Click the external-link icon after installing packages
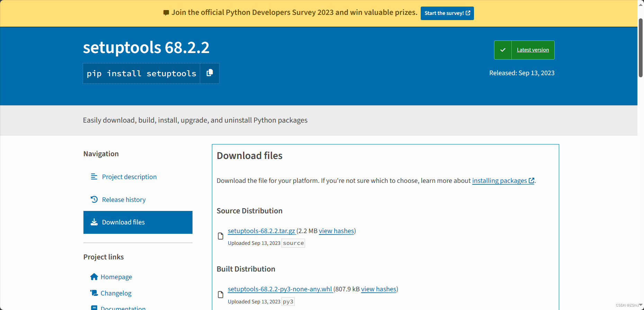Screen dimensions: 644x310 [x=531, y=180]
